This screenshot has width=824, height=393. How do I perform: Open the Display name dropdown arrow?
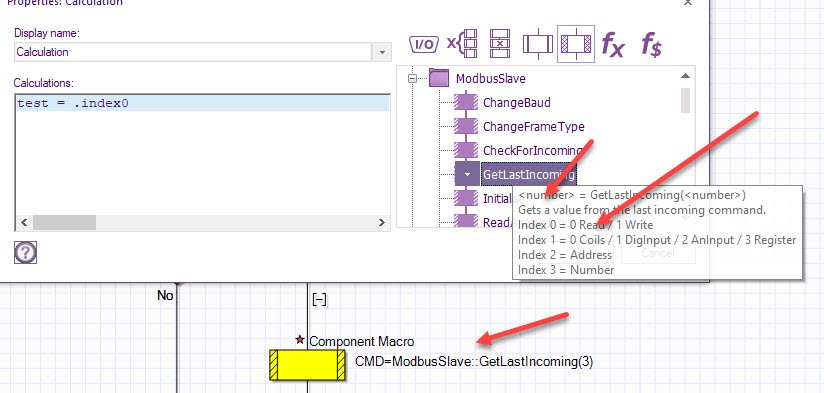pos(382,53)
